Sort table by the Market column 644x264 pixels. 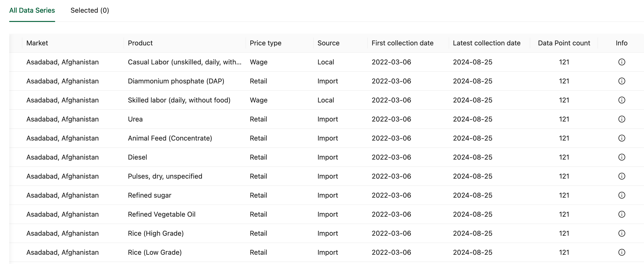[37, 43]
